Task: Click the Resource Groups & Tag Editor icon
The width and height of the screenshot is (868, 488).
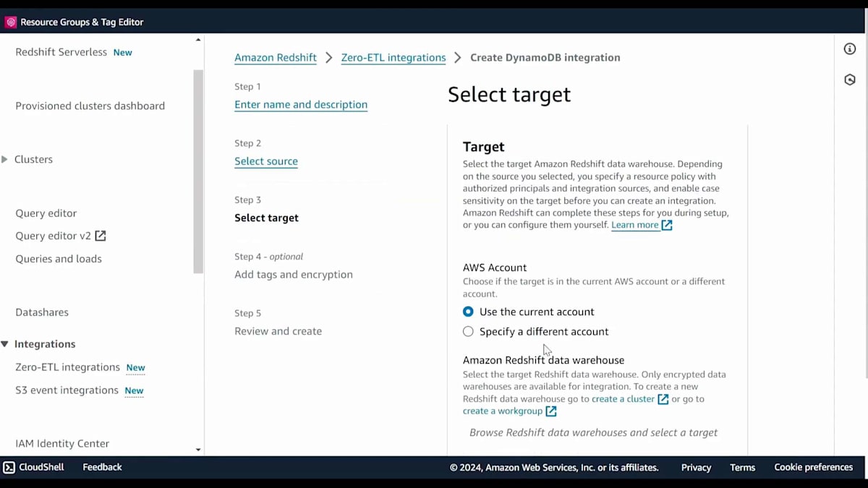Action: click(x=11, y=22)
